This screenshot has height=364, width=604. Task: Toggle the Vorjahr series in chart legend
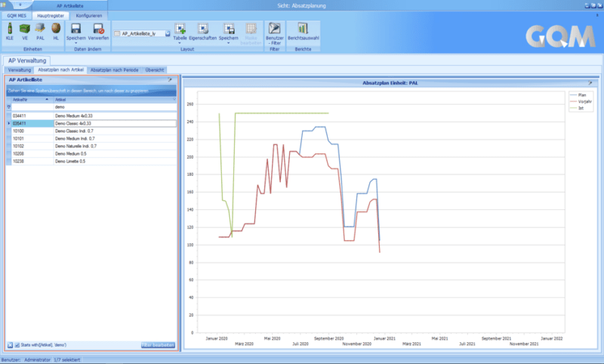pos(583,101)
